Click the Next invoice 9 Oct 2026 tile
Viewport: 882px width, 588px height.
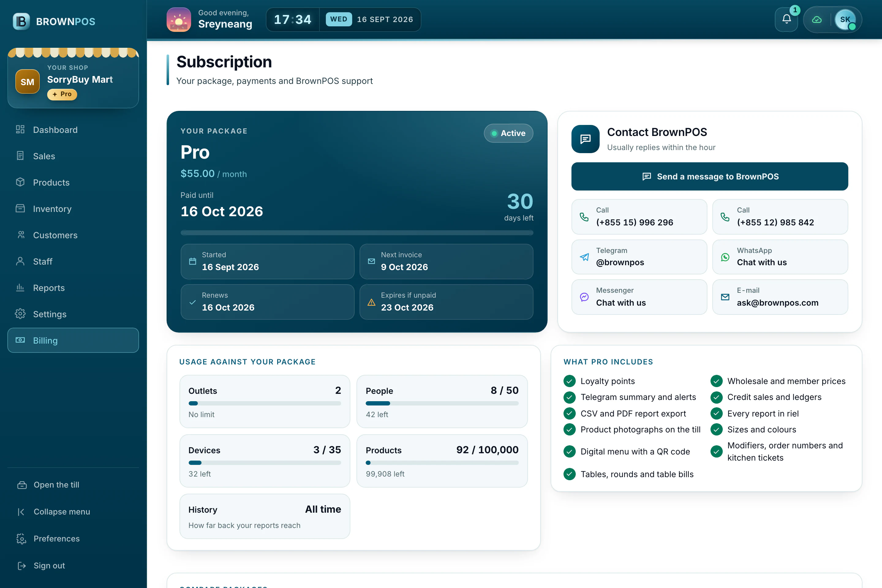(x=446, y=261)
